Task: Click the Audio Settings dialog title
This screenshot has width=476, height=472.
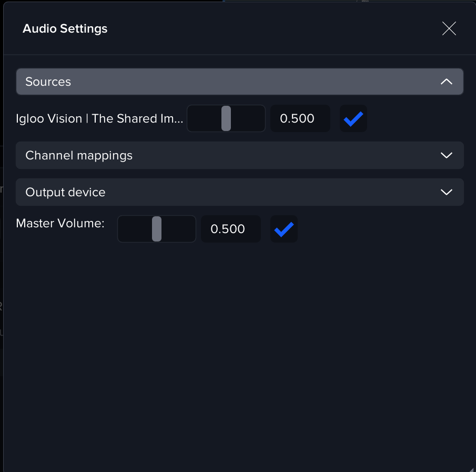Action: point(65,28)
